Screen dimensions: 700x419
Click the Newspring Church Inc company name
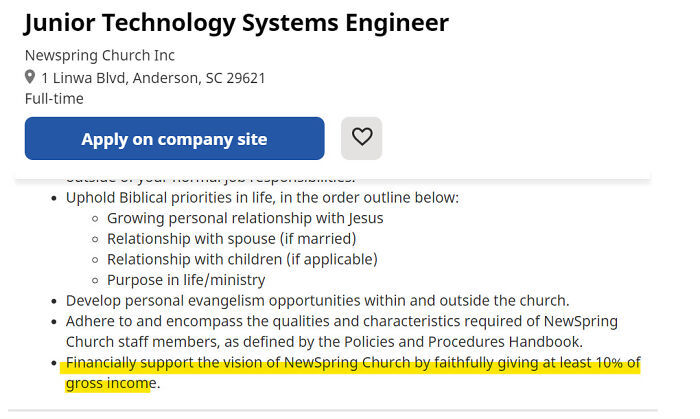pyautogui.click(x=100, y=55)
